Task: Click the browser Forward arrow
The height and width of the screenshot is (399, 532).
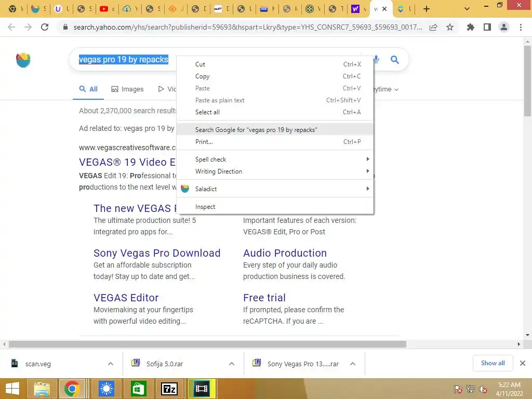Action: click(x=28, y=27)
